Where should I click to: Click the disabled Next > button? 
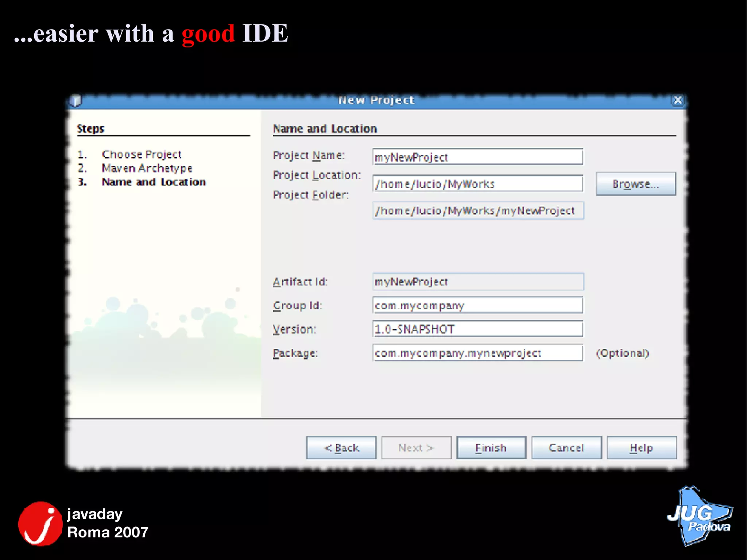click(x=416, y=448)
